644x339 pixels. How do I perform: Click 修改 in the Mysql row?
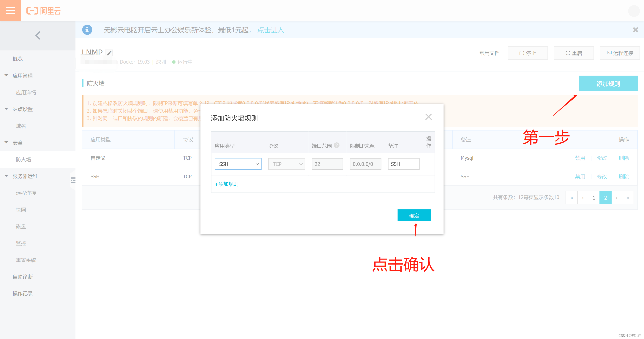tap(602, 158)
